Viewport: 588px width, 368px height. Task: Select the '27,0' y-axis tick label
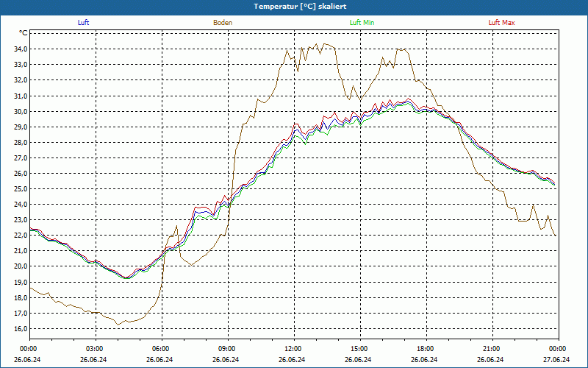[21, 158]
